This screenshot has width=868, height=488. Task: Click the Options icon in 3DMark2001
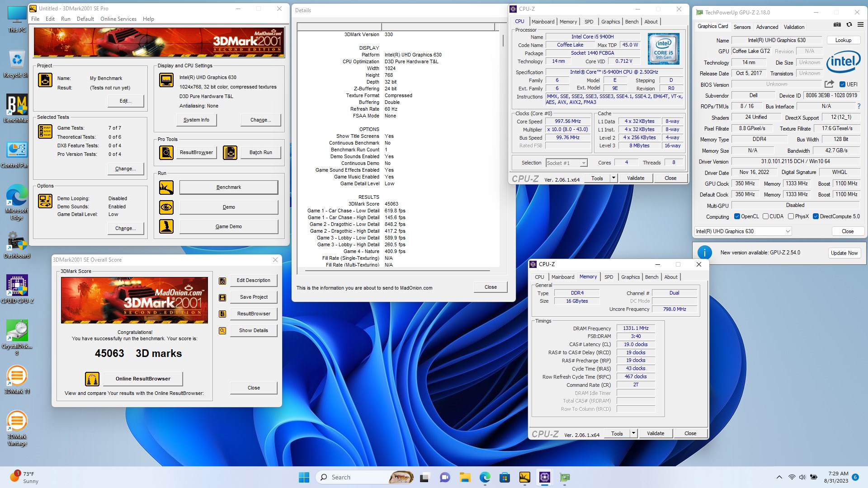[45, 201]
